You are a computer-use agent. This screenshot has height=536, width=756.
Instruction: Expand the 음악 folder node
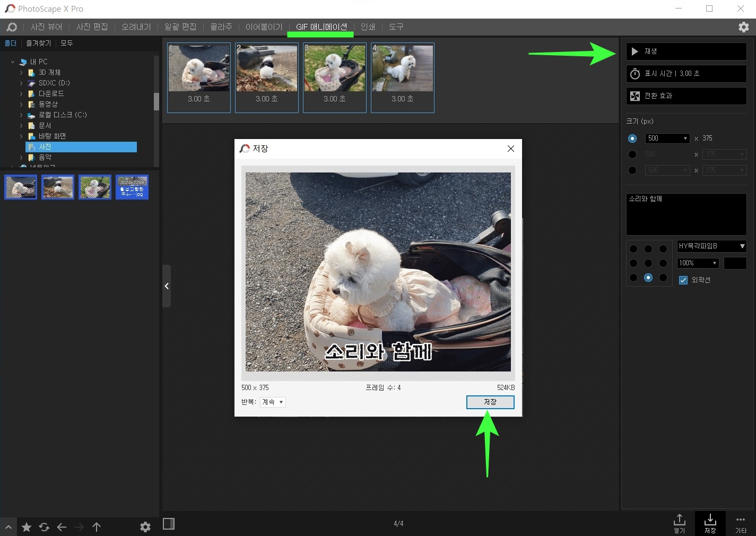pyautogui.click(x=21, y=158)
